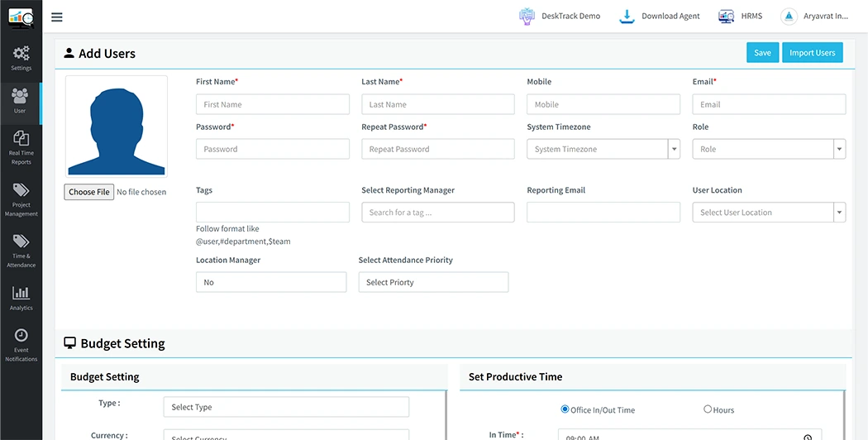Open the Select Type budget dropdown
Viewport: 868px width, 440px height.
click(286, 407)
